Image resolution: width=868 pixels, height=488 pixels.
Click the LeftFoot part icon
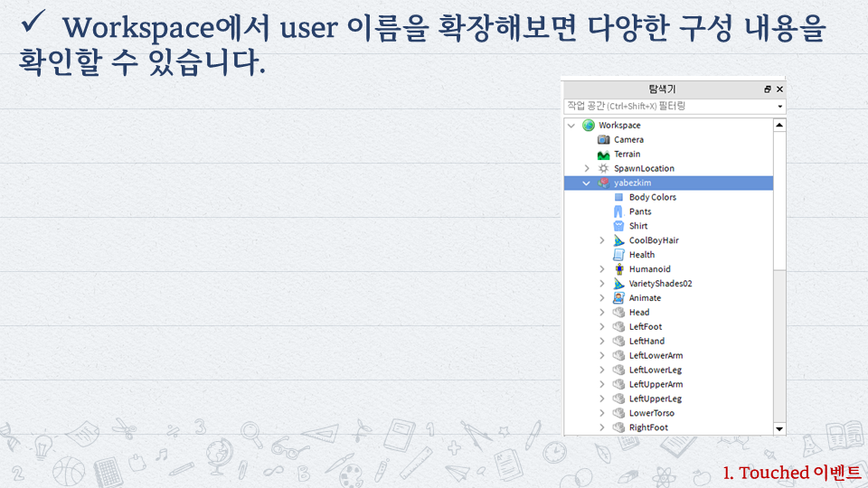click(618, 326)
